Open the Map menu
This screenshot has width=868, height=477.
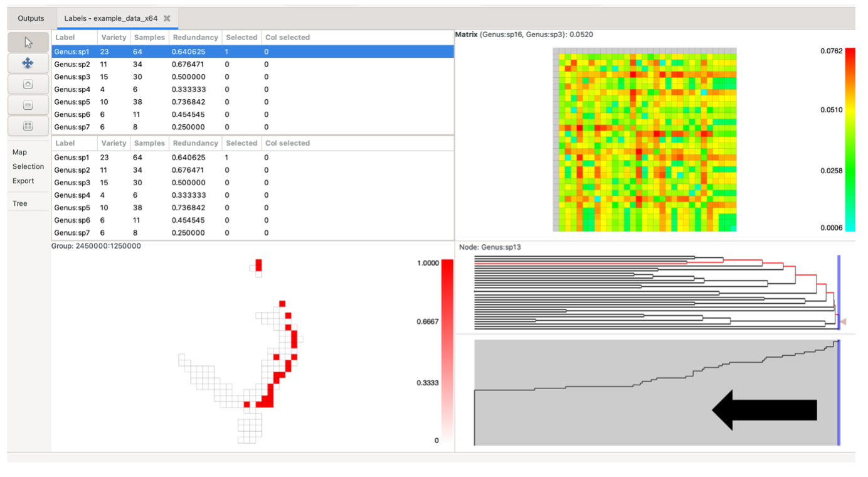[x=19, y=152]
